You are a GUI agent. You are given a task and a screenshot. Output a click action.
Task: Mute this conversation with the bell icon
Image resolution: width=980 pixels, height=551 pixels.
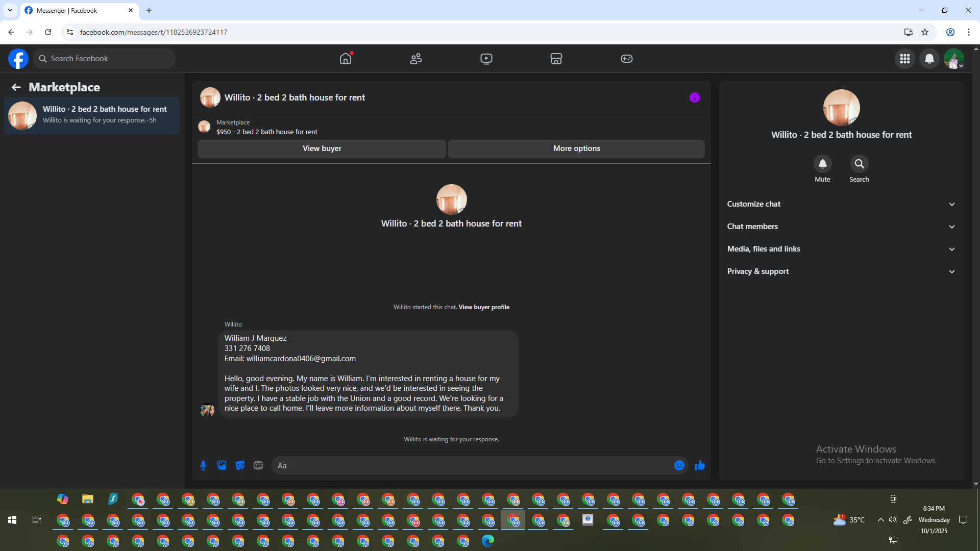point(823,164)
